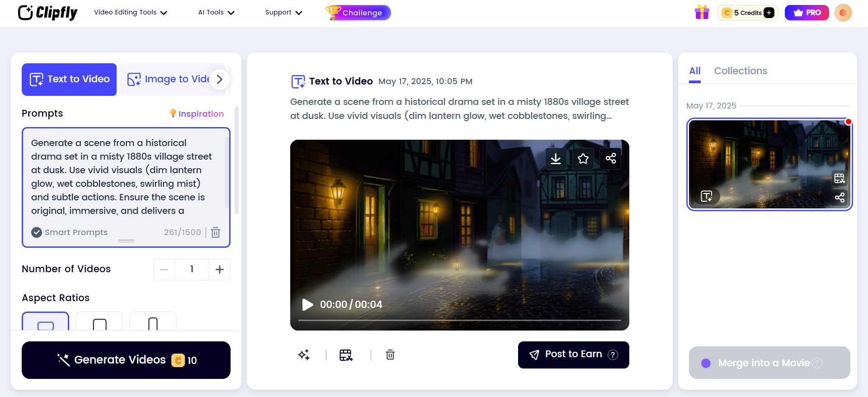Click the number of videos field
868x397 pixels.
click(x=192, y=269)
